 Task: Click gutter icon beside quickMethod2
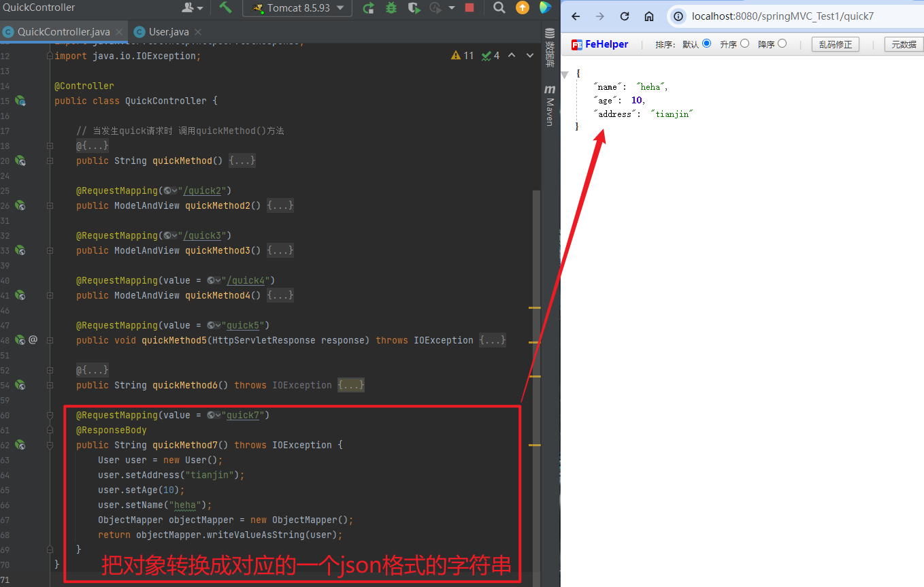pos(20,205)
